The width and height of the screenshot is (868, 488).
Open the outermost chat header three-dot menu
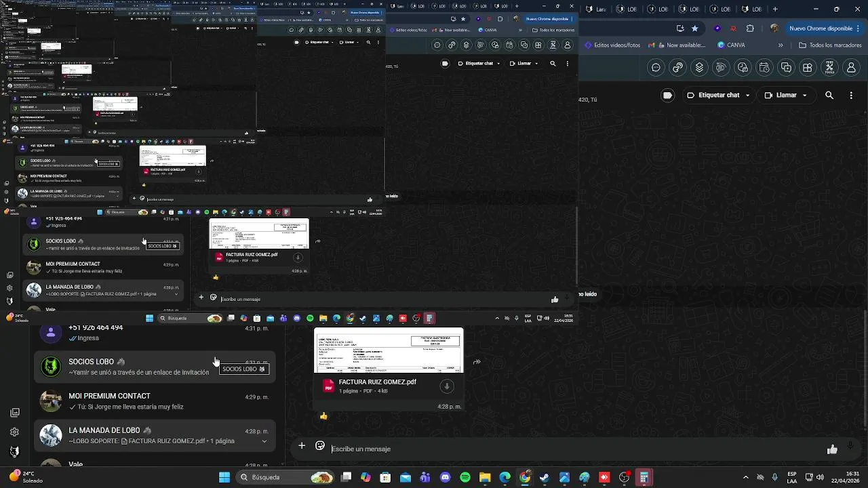(x=851, y=96)
